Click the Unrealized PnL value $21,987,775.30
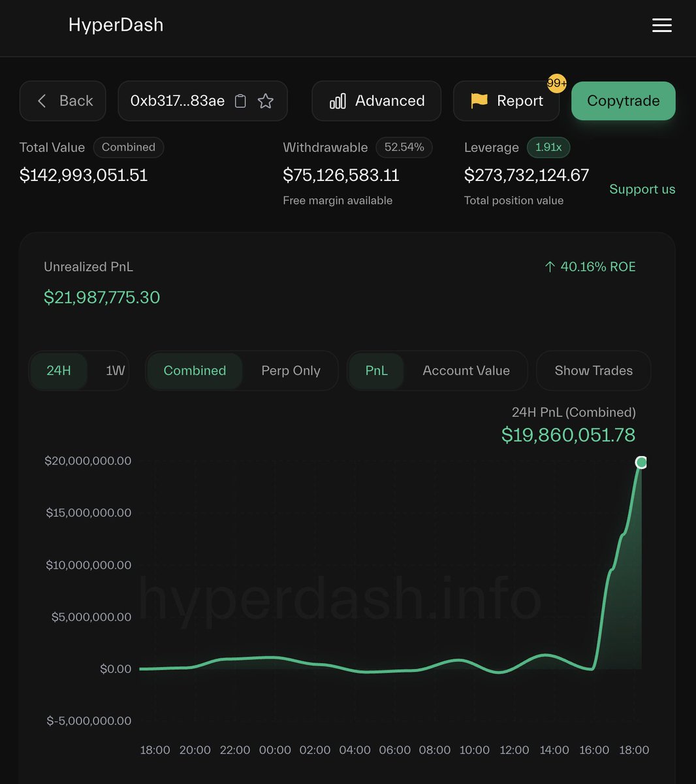This screenshot has height=784, width=696. pos(102,297)
